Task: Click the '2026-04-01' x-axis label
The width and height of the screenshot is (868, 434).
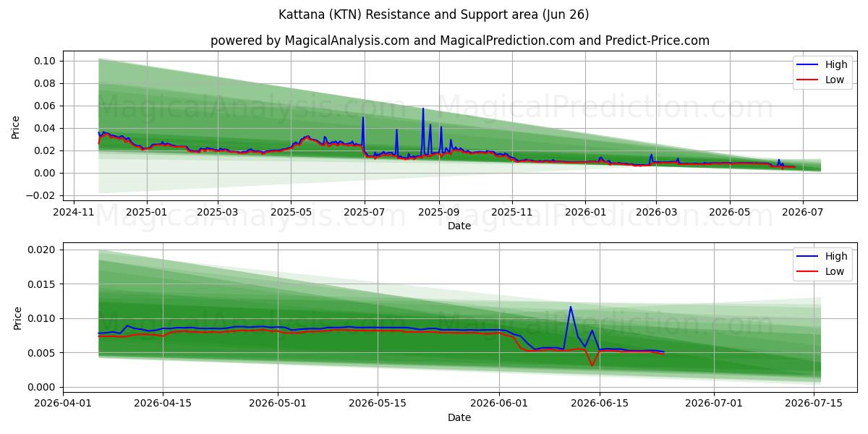Action: [x=63, y=405]
